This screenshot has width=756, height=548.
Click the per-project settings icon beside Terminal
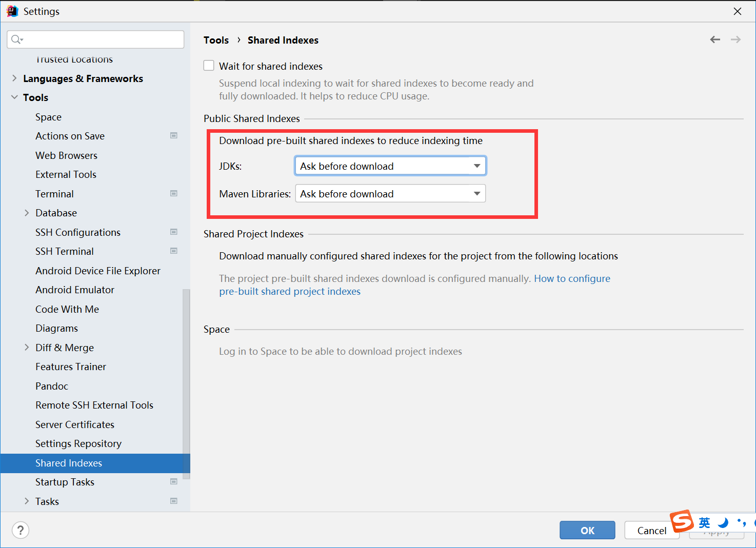coord(174,193)
